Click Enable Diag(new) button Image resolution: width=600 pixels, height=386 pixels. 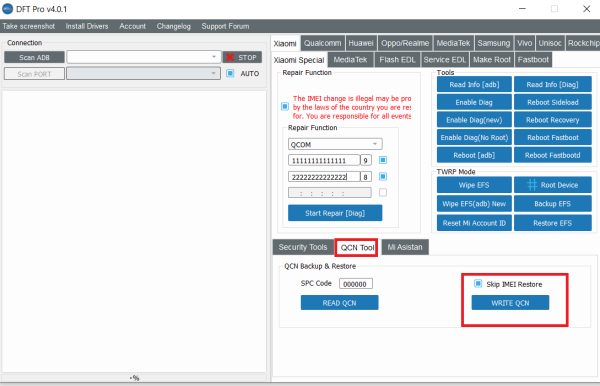click(x=474, y=120)
